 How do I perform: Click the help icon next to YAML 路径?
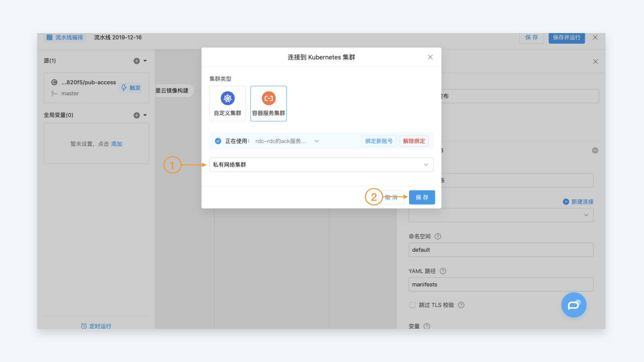tap(443, 271)
